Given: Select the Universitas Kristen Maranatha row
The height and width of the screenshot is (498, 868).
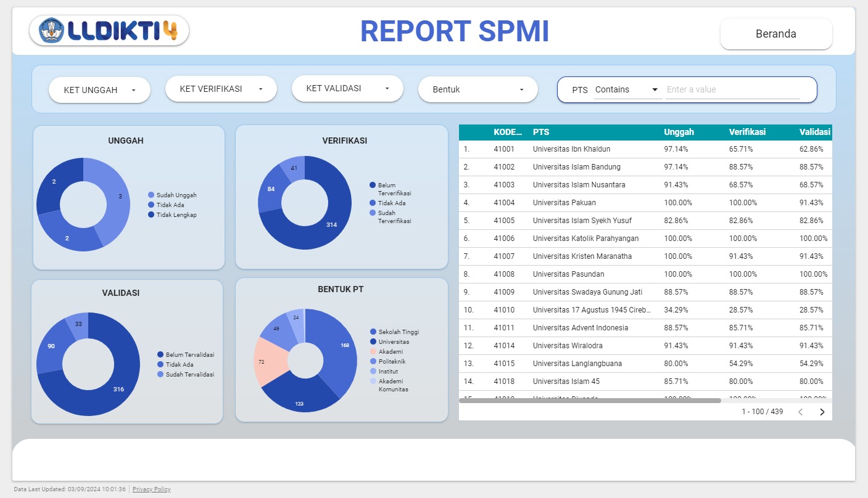Looking at the screenshot, I should [645, 256].
